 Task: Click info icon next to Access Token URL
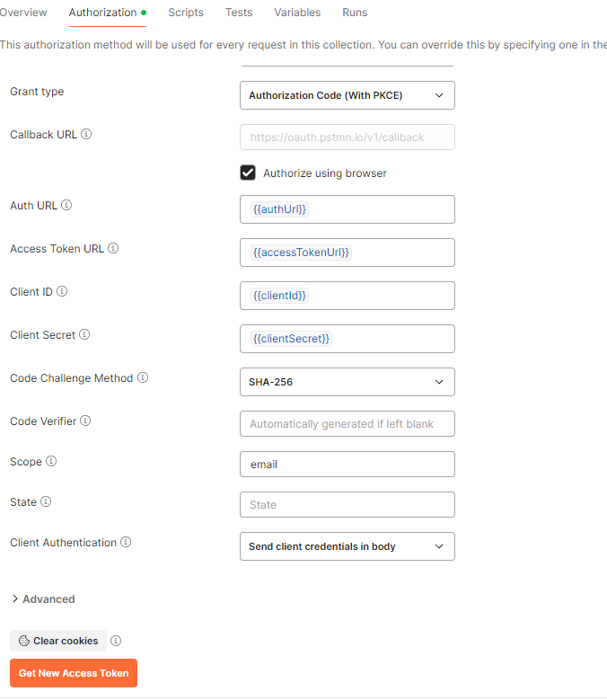pyautogui.click(x=113, y=249)
